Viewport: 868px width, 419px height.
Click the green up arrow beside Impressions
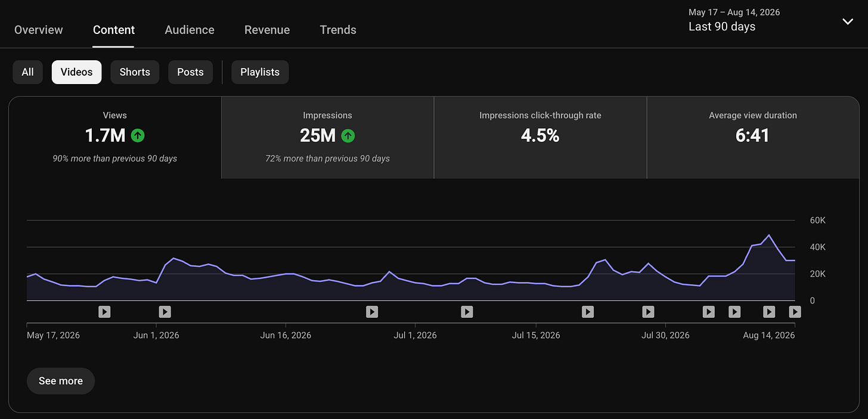click(348, 136)
